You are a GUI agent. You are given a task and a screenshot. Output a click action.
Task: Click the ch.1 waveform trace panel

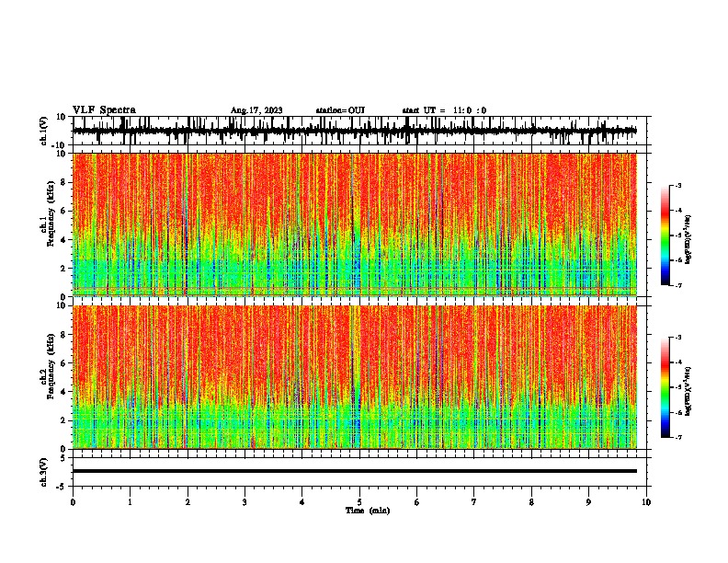tap(359, 131)
